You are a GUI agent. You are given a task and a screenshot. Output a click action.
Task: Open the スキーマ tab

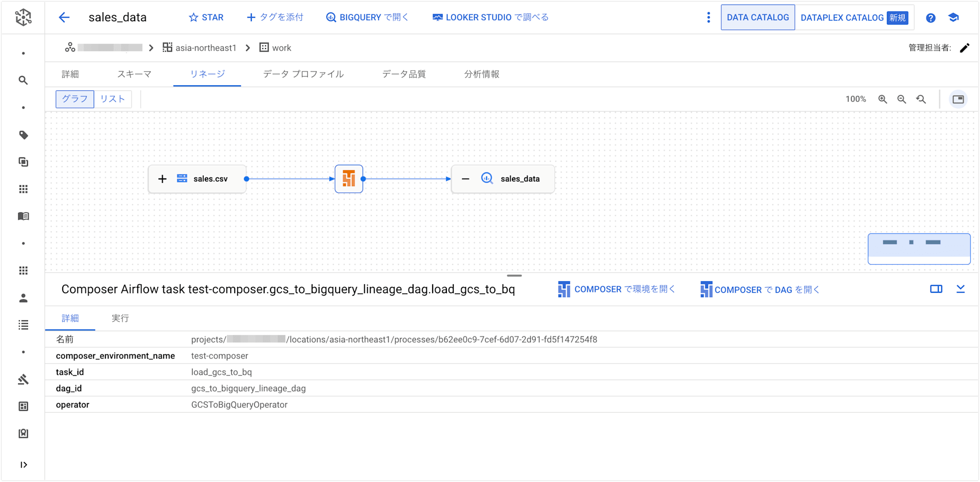tap(134, 74)
